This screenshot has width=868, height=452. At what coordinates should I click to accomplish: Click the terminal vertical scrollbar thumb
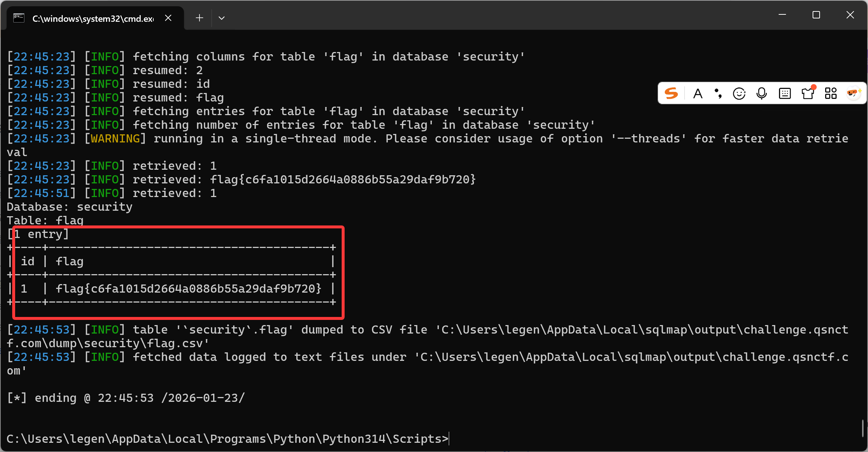click(863, 428)
